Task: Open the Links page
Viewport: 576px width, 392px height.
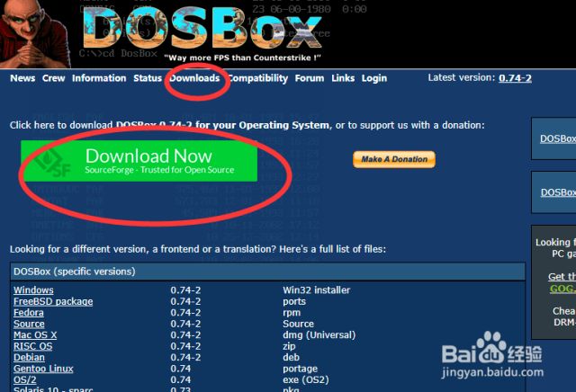Action: 343,78
